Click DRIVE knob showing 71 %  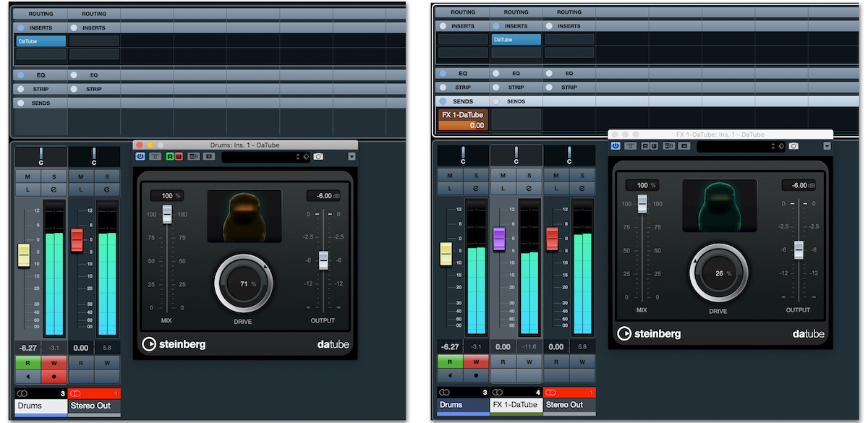243,284
